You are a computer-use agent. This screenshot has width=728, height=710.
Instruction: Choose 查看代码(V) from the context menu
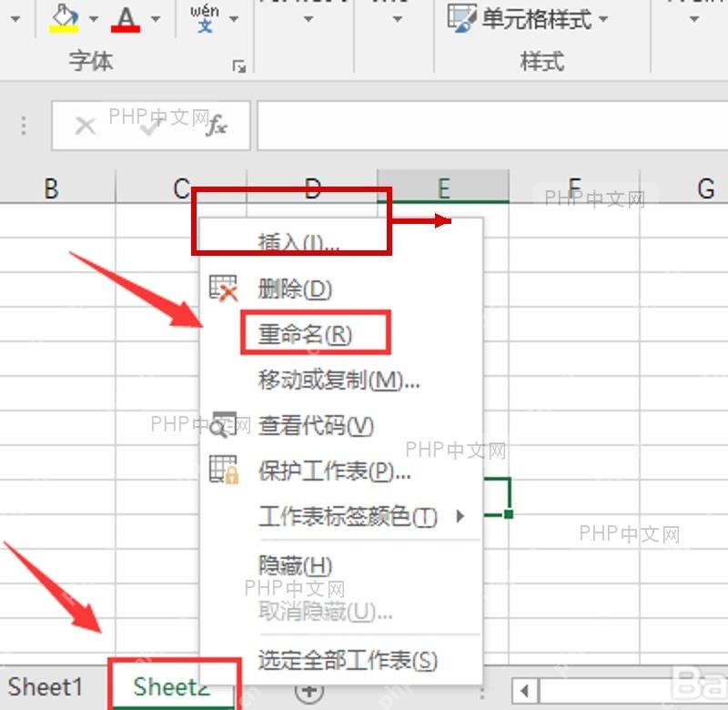pyautogui.click(x=341, y=425)
